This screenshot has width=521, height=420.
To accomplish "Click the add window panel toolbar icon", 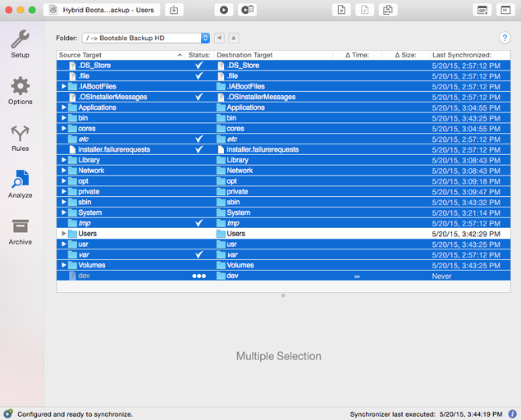I will point(482,10).
